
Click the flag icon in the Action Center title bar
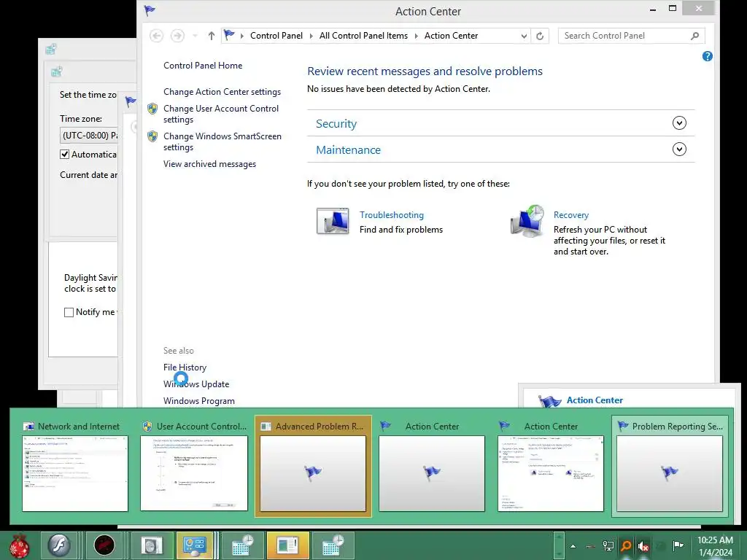click(x=150, y=10)
